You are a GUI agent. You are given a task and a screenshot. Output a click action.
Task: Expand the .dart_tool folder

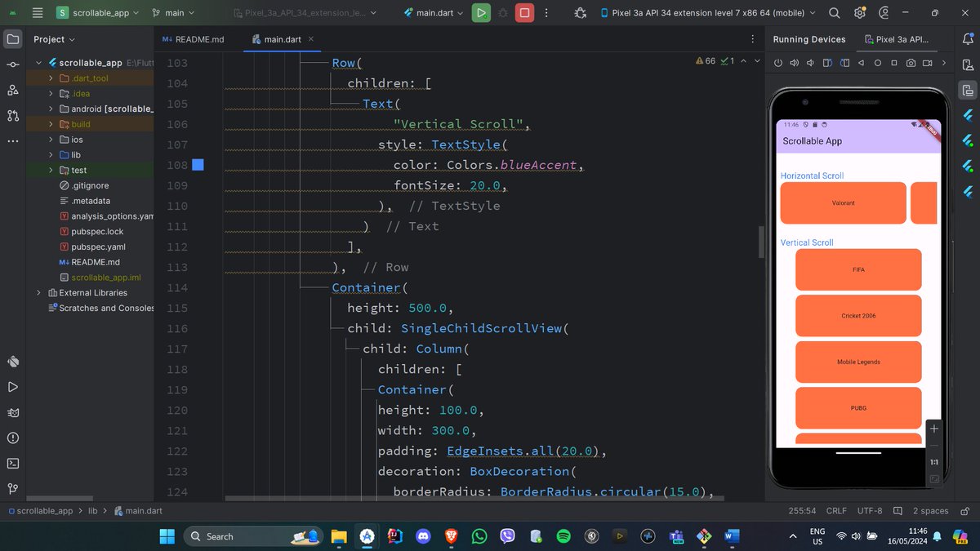coord(51,78)
